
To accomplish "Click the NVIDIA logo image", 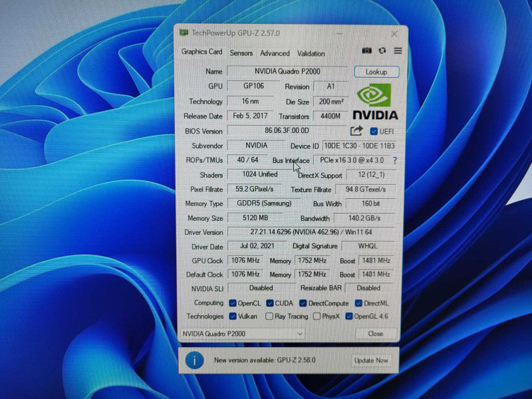I will pyautogui.click(x=375, y=102).
